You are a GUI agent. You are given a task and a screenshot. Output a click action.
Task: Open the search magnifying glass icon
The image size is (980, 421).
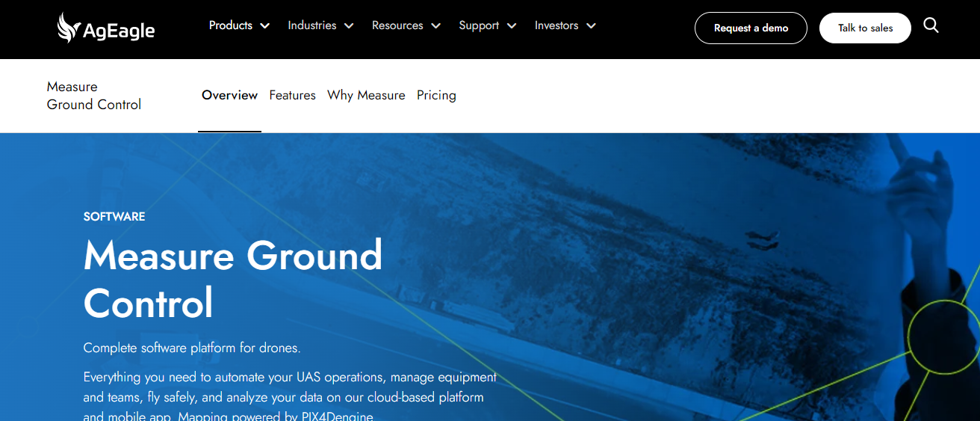(931, 25)
